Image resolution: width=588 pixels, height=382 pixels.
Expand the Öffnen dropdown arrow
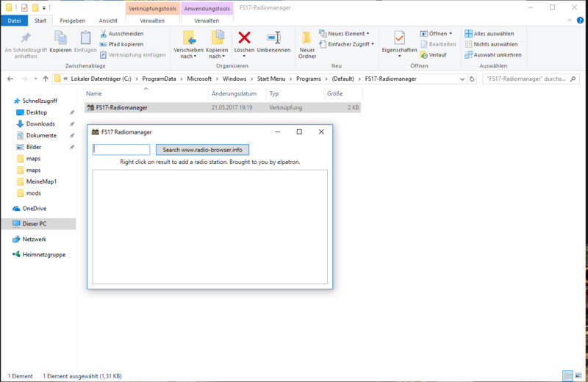[451, 34]
